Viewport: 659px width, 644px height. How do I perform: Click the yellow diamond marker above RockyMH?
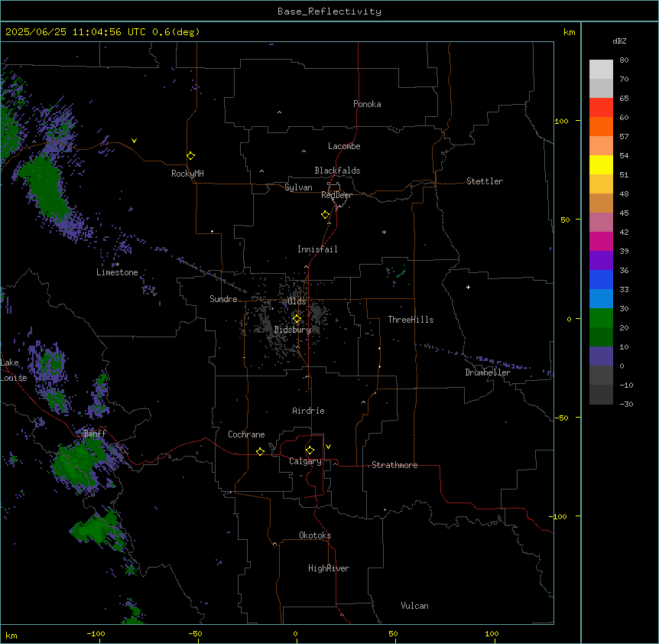pyautogui.click(x=190, y=156)
